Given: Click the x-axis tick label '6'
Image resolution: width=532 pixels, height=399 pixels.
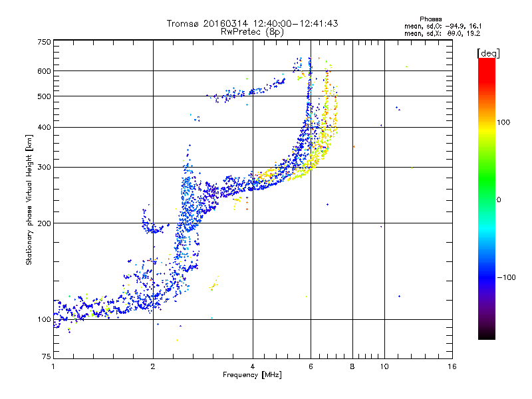Looking at the screenshot, I should click(x=311, y=366).
